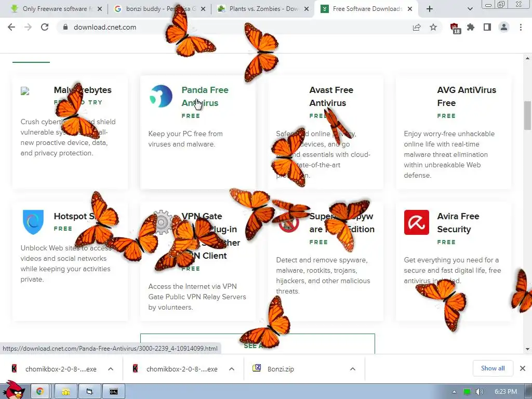Open the clock showing 6:23 PM

tap(506, 392)
